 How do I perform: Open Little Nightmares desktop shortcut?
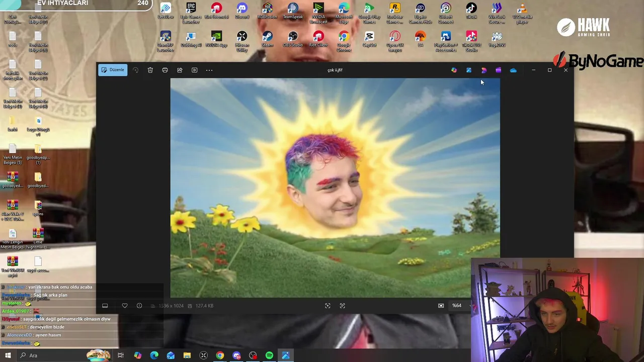click(38, 239)
